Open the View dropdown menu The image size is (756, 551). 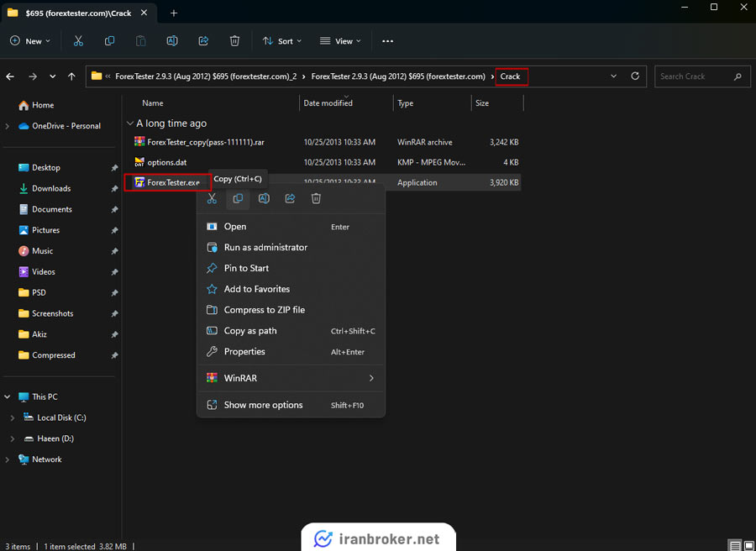click(x=340, y=41)
